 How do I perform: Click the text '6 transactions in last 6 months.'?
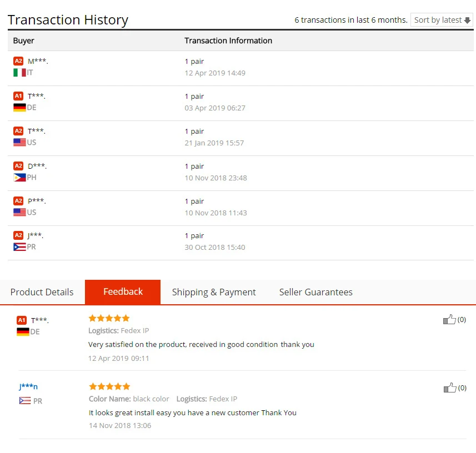click(351, 20)
